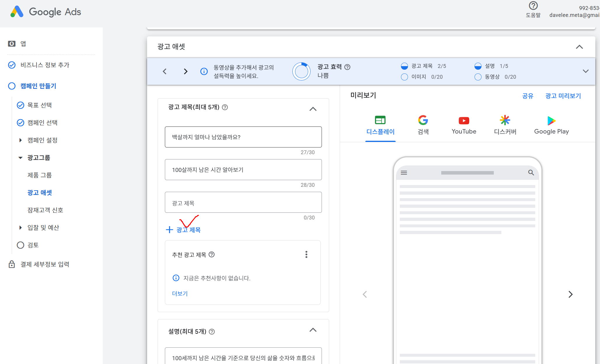Open three-dot menu in 추천 광고 제목 card
The image size is (600, 364).
point(306,254)
